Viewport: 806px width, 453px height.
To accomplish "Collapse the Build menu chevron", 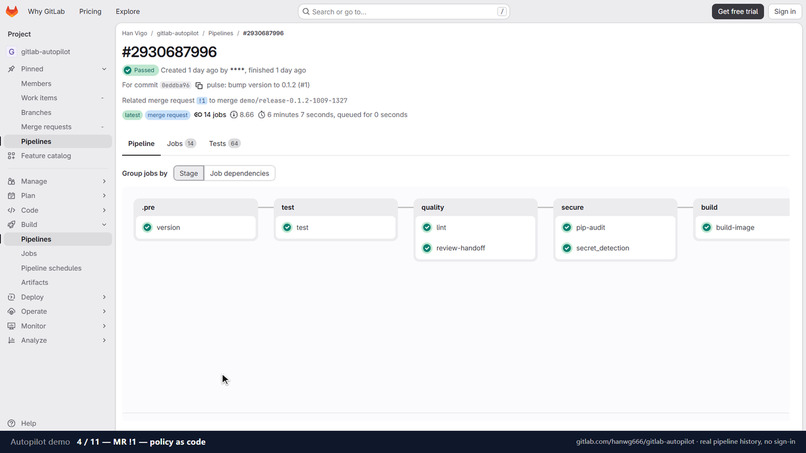I will (104, 225).
